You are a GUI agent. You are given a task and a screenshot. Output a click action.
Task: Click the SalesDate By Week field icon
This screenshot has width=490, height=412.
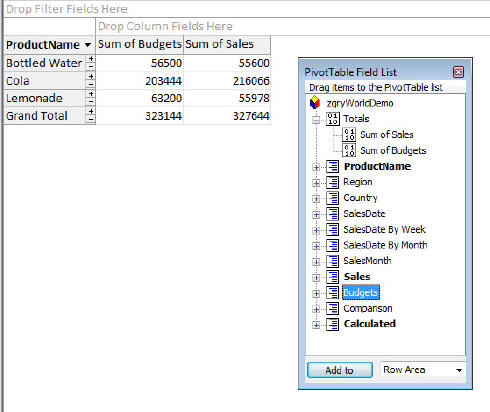click(332, 229)
